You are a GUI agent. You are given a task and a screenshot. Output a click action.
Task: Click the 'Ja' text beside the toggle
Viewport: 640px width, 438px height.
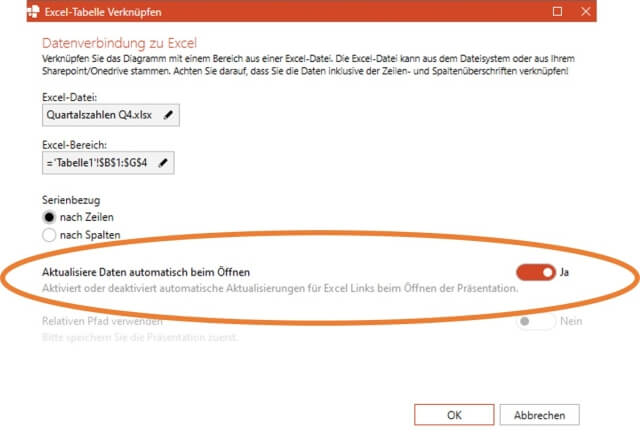[x=565, y=271]
